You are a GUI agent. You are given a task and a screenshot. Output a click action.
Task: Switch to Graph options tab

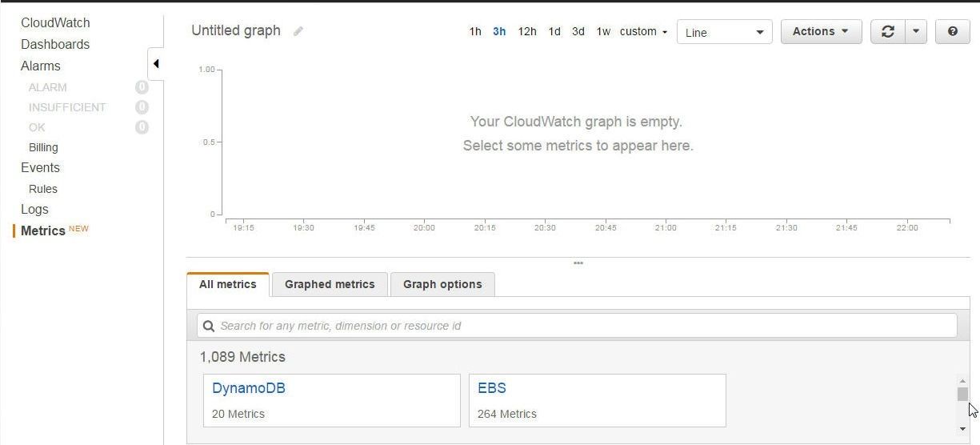442,284
